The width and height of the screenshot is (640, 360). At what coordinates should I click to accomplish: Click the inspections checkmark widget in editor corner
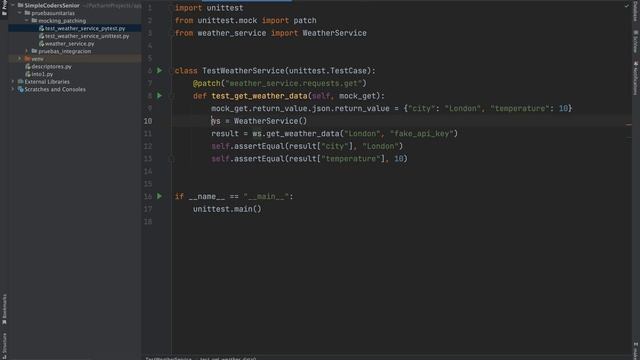pos(627,6)
